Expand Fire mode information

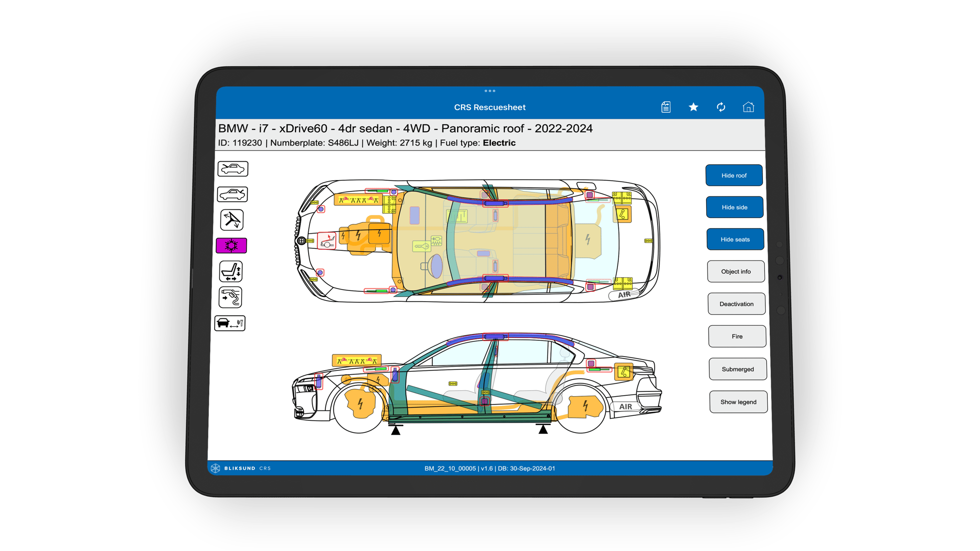[x=735, y=335]
